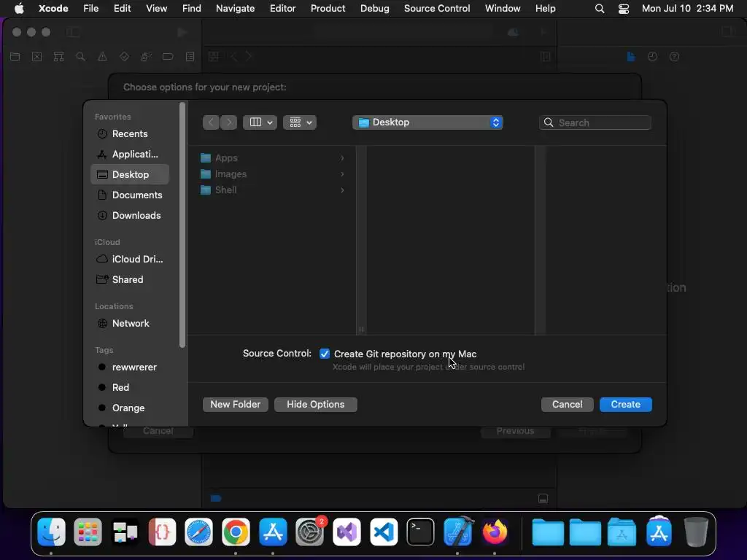Expand the Shell folder chevron

(x=342, y=190)
